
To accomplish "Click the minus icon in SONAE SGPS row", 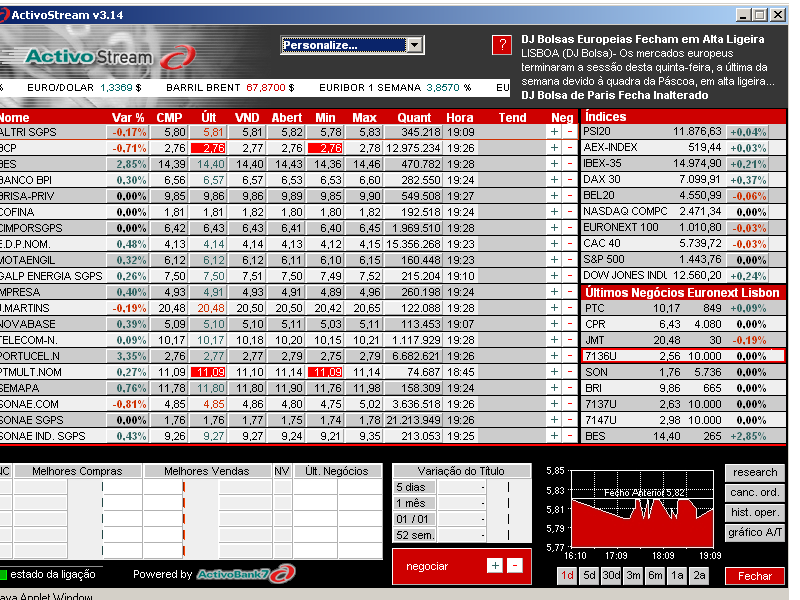I will [x=569, y=419].
